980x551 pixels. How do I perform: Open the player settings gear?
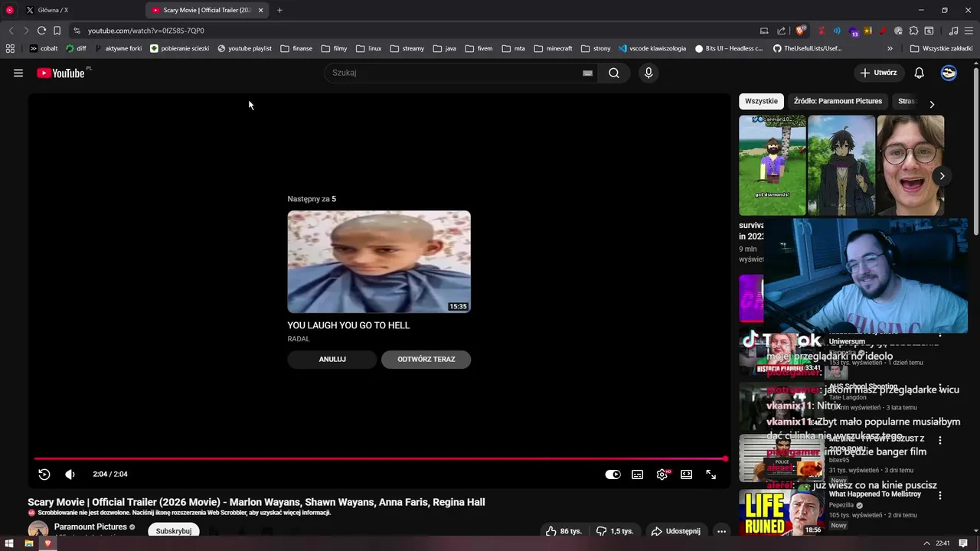click(x=662, y=474)
